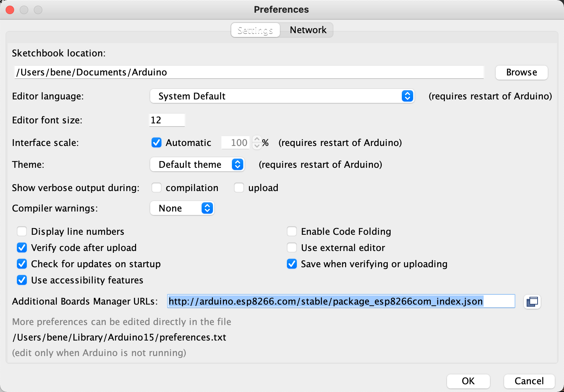Image resolution: width=564 pixels, height=392 pixels.
Task: Turn off Use accessibility features
Action: (x=22, y=280)
